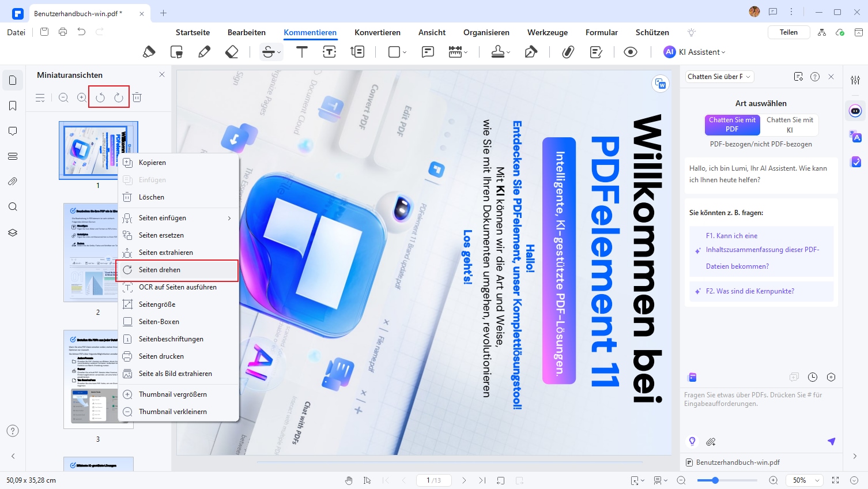Screen dimensions: 868x489
Task: Expand the shape tool dropdown arrow
Action: 405,52
